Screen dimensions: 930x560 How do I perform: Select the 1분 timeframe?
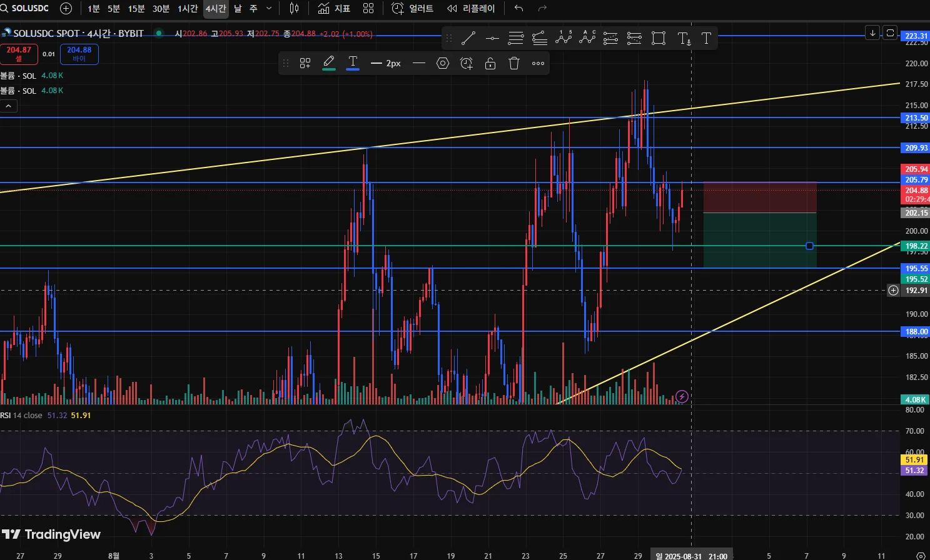pyautogui.click(x=94, y=8)
